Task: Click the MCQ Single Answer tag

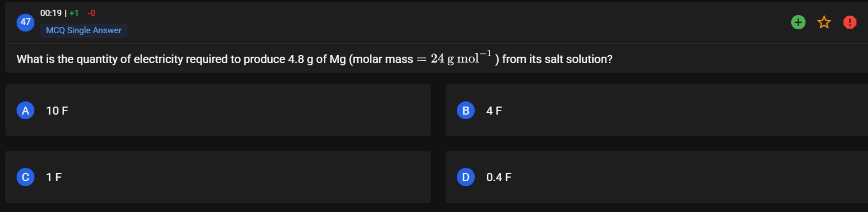Action: tap(84, 30)
